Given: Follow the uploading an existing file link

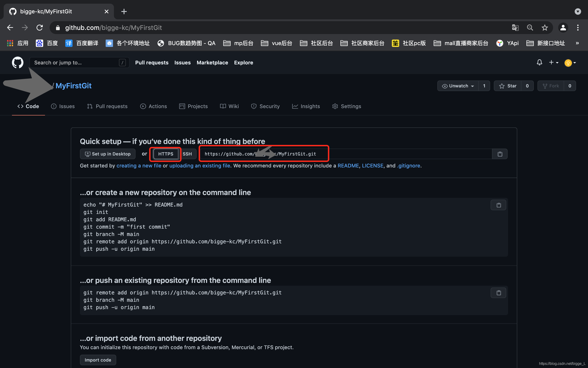Looking at the screenshot, I should [x=200, y=166].
